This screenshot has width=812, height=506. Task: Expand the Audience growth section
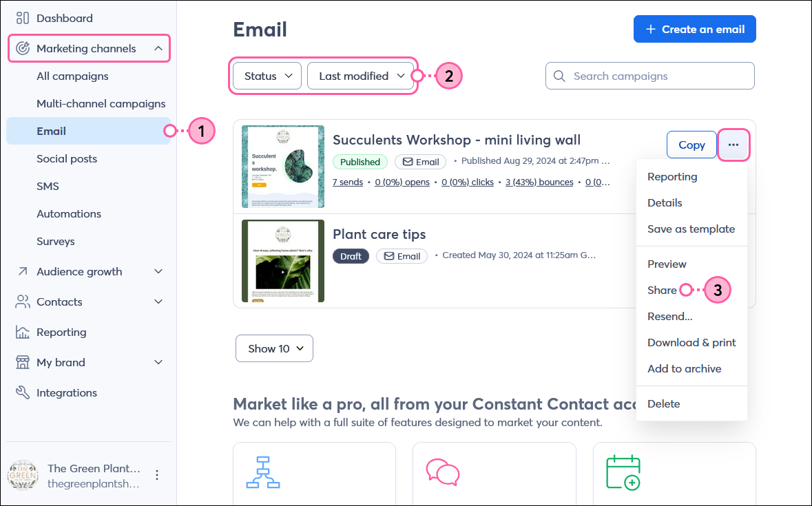(158, 271)
